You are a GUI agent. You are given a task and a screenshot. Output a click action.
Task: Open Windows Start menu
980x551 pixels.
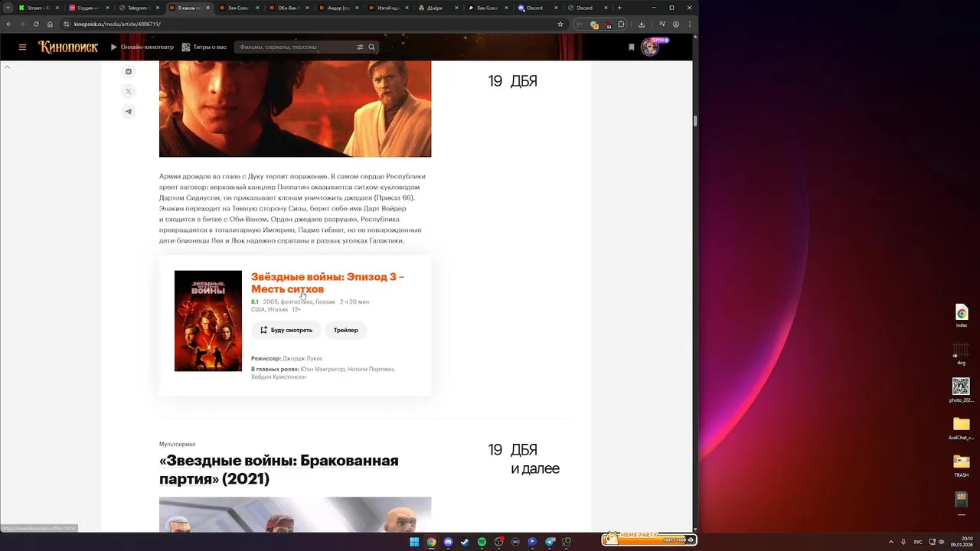414,542
